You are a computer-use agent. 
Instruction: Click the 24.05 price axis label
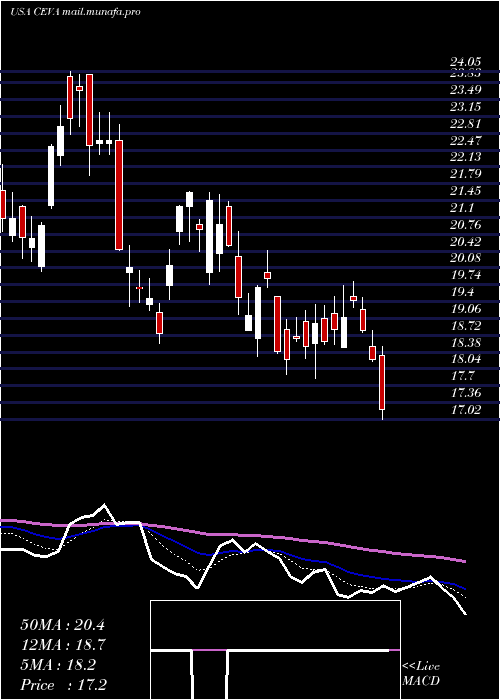(465, 62)
